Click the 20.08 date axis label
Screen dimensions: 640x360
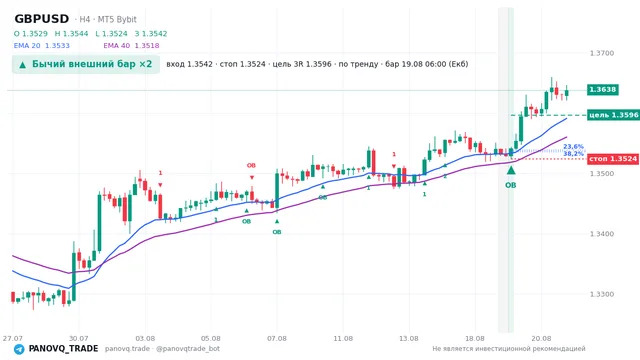(x=541, y=338)
